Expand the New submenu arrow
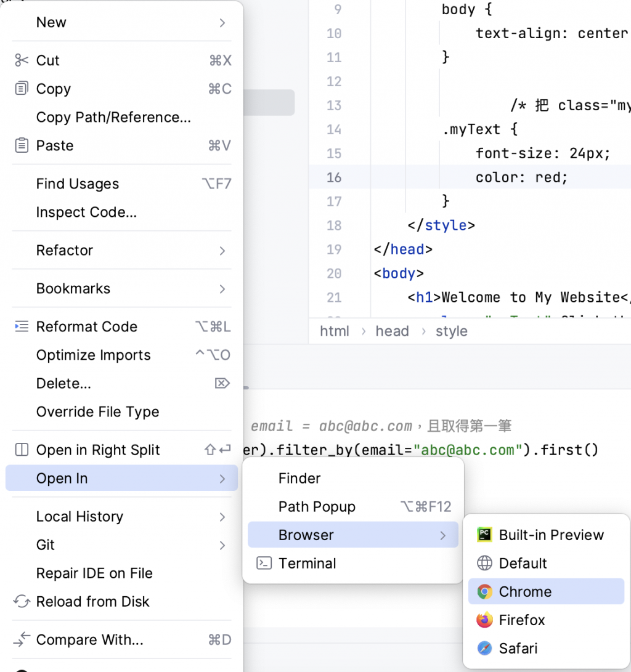 click(x=222, y=23)
